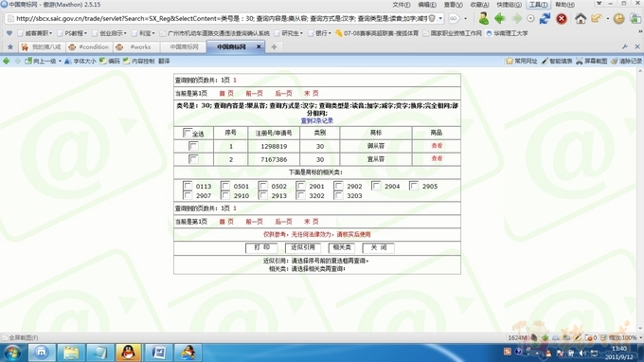Go to Home page icon
This screenshot has height=362, width=644.
pyautogui.click(x=581, y=19)
